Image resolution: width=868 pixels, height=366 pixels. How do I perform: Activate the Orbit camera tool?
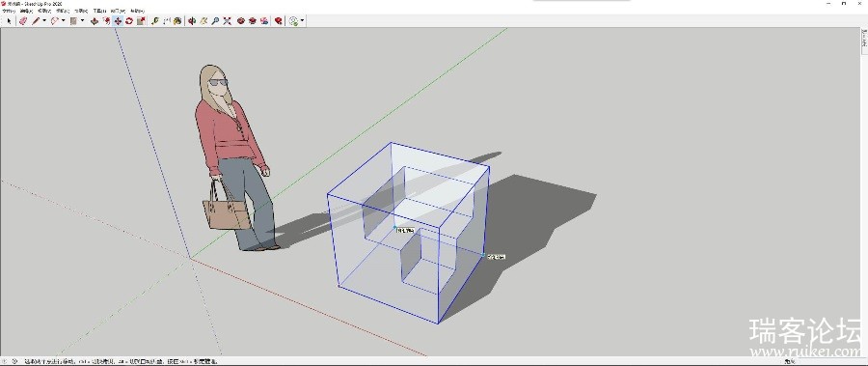click(x=192, y=21)
